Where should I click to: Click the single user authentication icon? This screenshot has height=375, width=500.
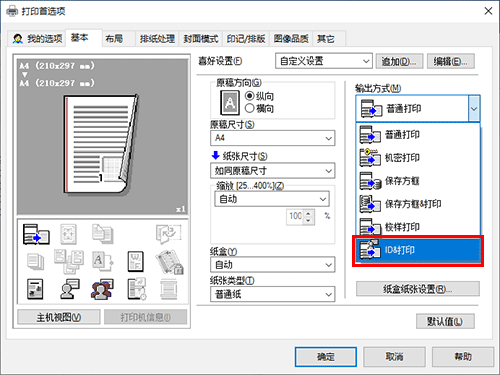(x=69, y=289)
